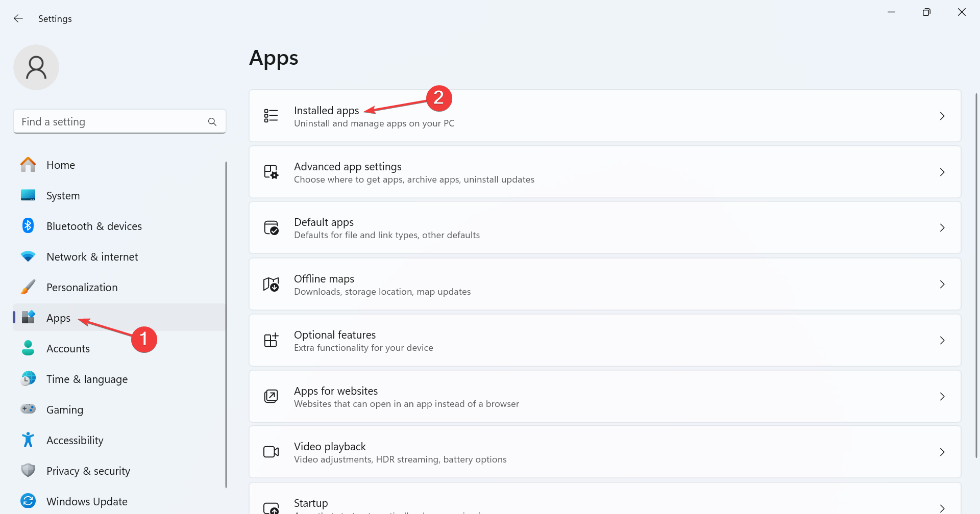The width and height of the screenshot is (980, 514).
Task: Go to Time & language section
Action: pyautogui.click(x=87, y=379)
